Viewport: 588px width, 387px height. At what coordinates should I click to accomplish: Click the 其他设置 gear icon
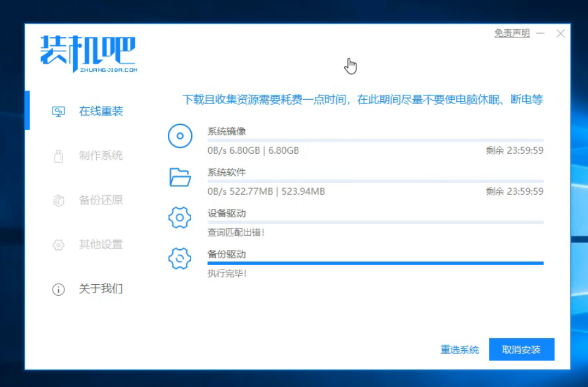coord(59,244)
